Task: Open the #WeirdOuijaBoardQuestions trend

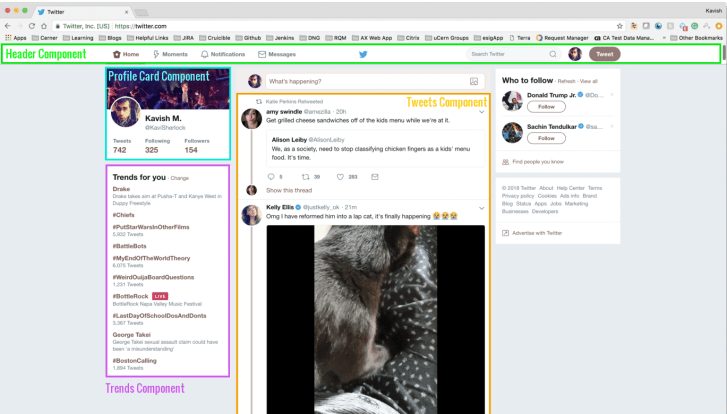Action: click(x=153, y=277)
